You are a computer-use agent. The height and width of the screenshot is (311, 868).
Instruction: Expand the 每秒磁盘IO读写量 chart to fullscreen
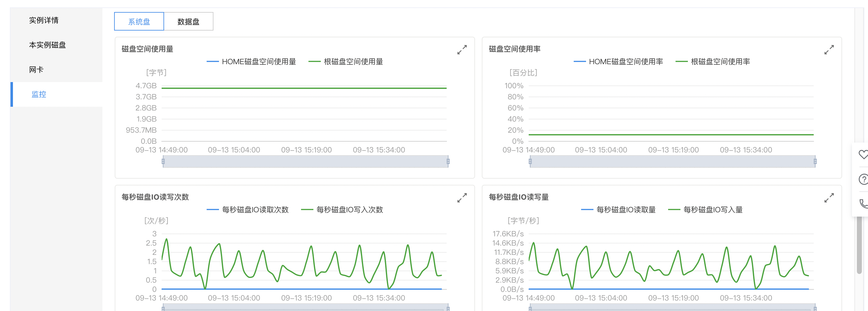pyautogui.click(x=829, y=198)
